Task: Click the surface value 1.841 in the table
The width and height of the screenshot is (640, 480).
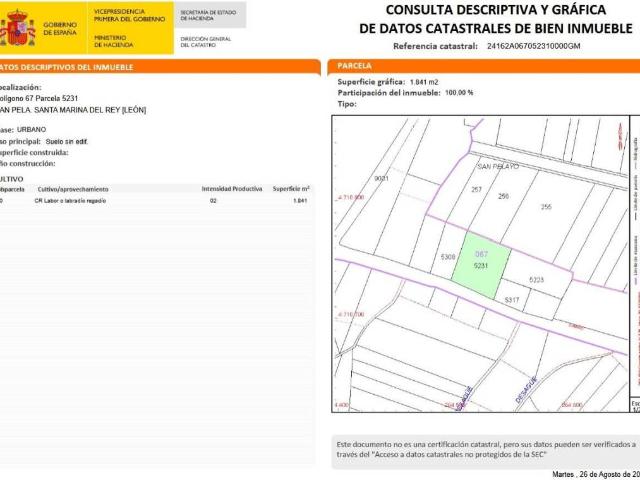Action: click(300, 201)
